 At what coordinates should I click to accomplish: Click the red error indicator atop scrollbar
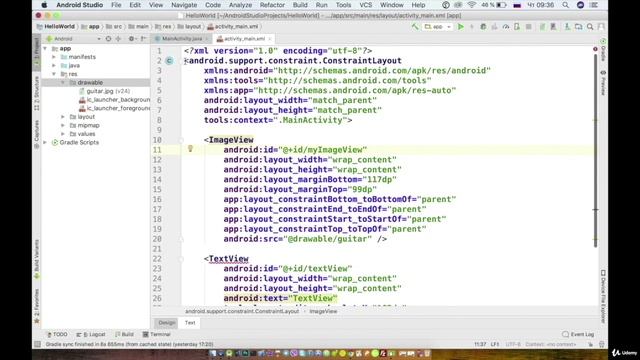(x=595, y=49)
